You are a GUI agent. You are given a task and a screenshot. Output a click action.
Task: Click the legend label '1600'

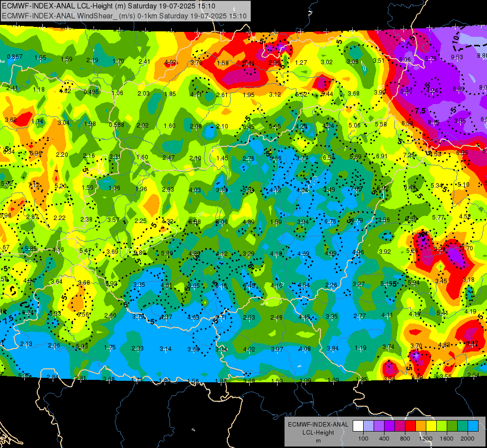(x=447, y=439)
